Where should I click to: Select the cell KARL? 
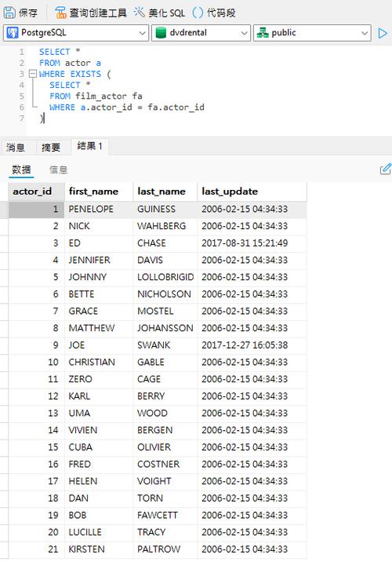pyautogui.click(x=99, y=396)
